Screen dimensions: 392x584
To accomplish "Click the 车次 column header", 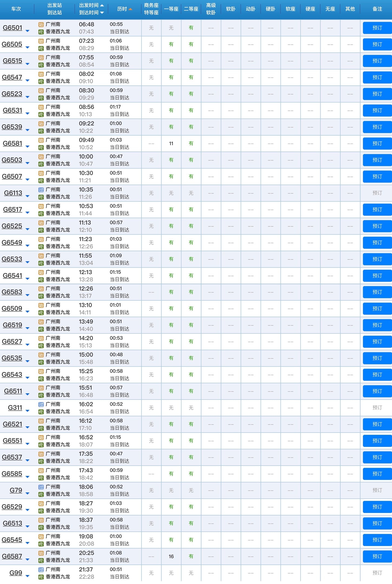I will click(16, 9).
